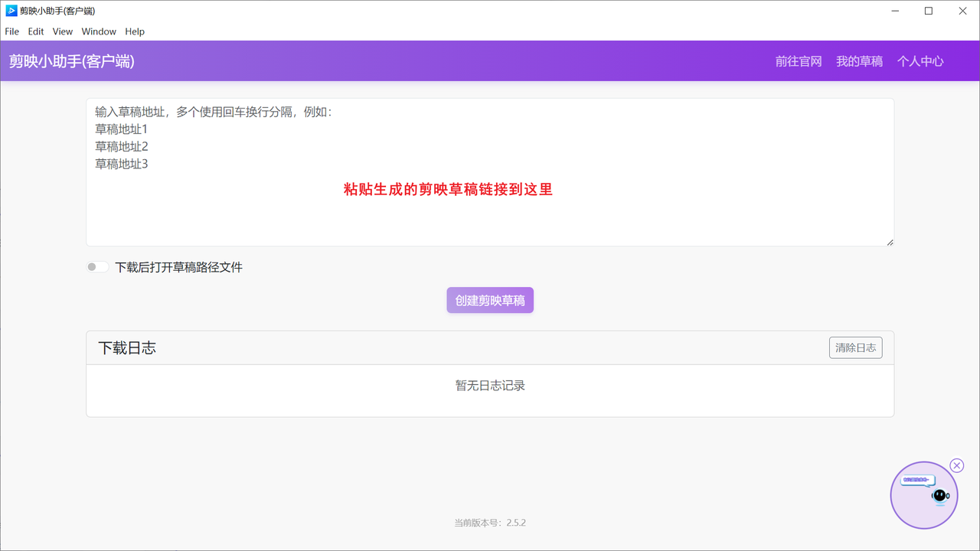Open 个人中心 in header
Screen dimensions: 980x551
click(x=920, y=61)
